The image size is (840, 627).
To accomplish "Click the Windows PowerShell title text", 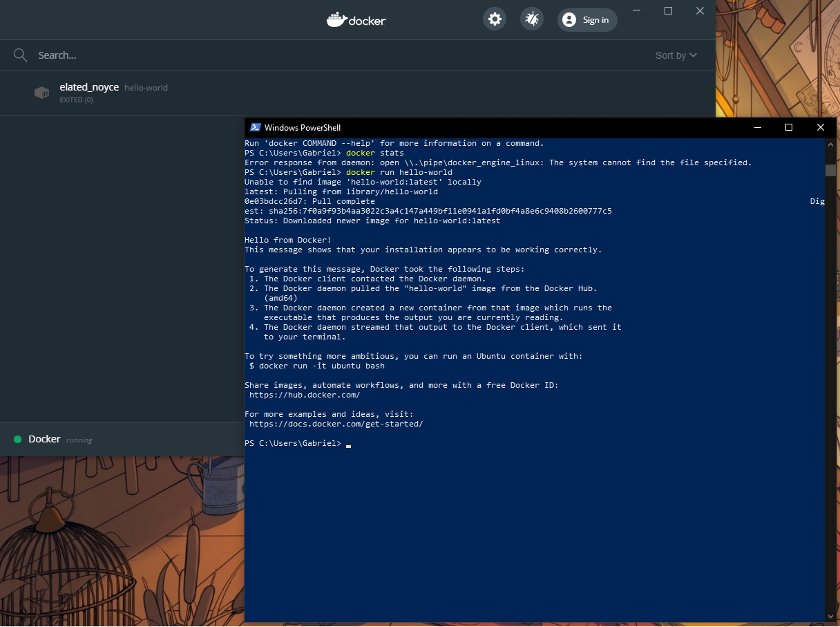I will tap(302, 128).
